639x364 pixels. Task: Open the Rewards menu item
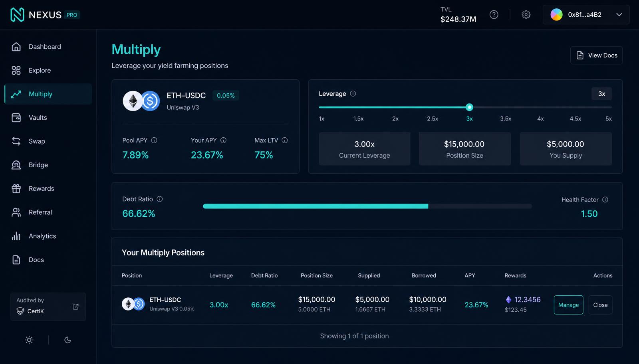coord(48,188)
